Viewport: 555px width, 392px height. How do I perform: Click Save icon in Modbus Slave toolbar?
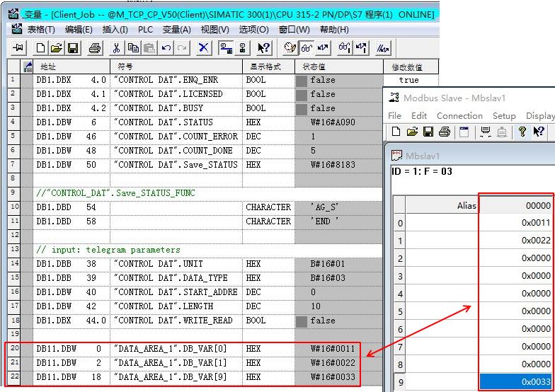428,132
